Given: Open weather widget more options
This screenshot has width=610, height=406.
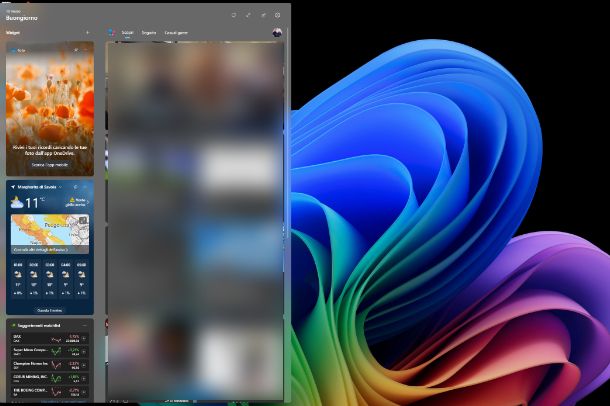Looking at the screenshot, I should (x=86, y=187).
